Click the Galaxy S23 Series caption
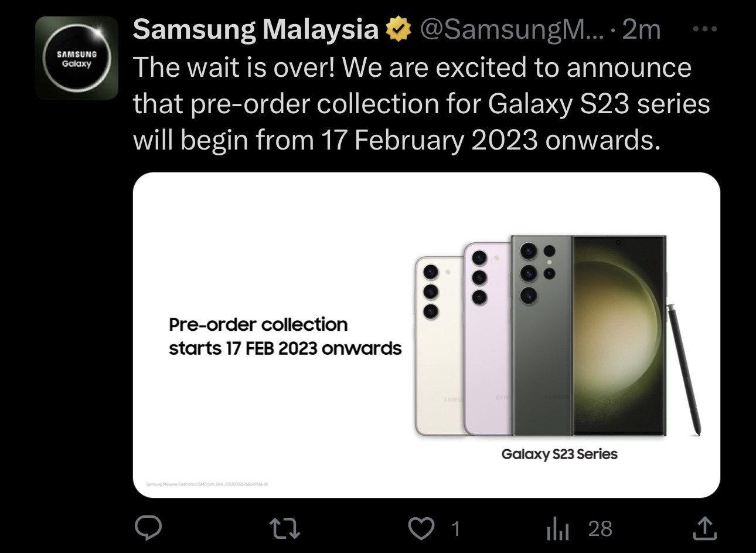The height and width of the screenshot is (553, 756). point(560,454)
